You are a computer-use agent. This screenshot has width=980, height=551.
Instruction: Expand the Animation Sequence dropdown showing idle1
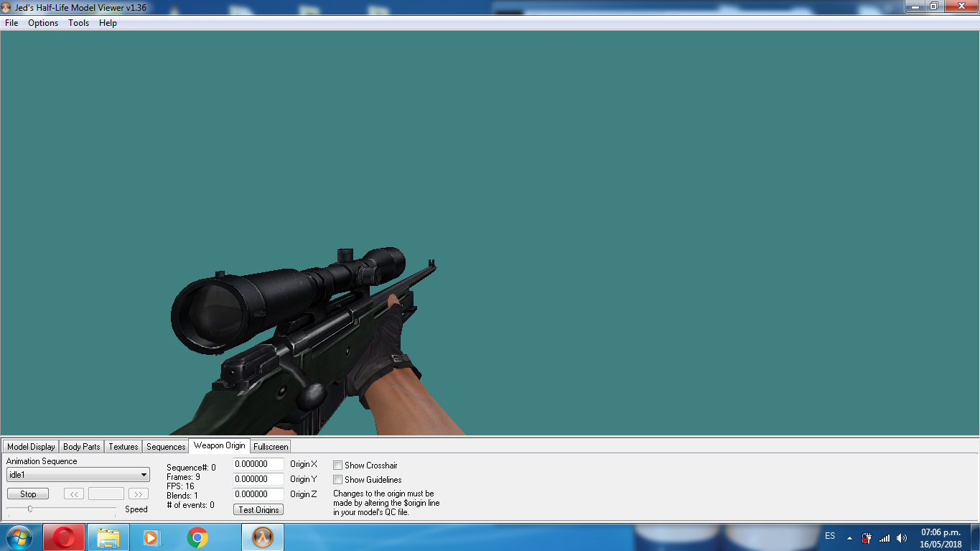tap(78, 475)
